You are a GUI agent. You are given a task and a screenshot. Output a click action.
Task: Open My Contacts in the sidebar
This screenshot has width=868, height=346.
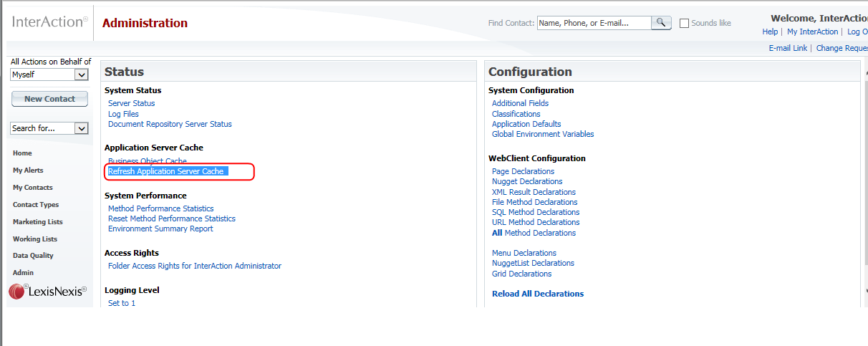point(33,188)
